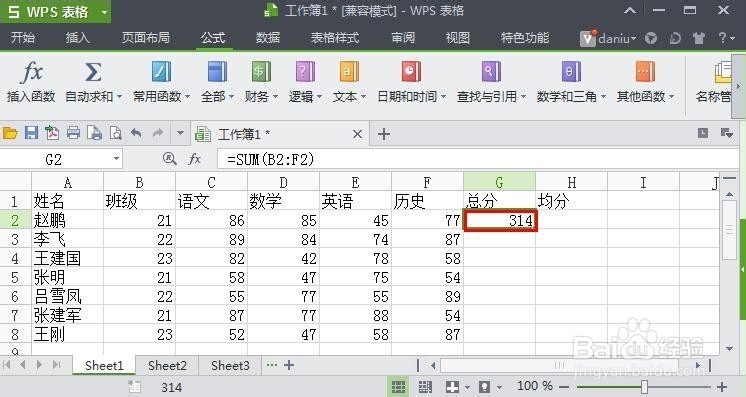
Task: Click the zoom in plus button
Action: [x=721, y=387]
